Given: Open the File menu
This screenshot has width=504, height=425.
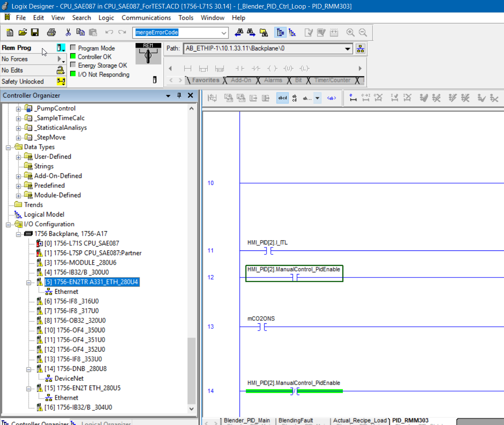Looking at the screenshot, I should 21,18.
